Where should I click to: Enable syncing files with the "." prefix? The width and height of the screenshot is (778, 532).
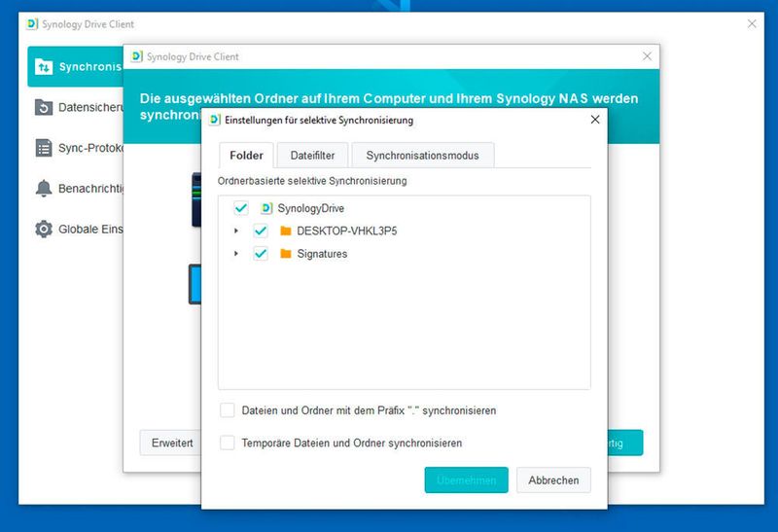tap(228, 410)
